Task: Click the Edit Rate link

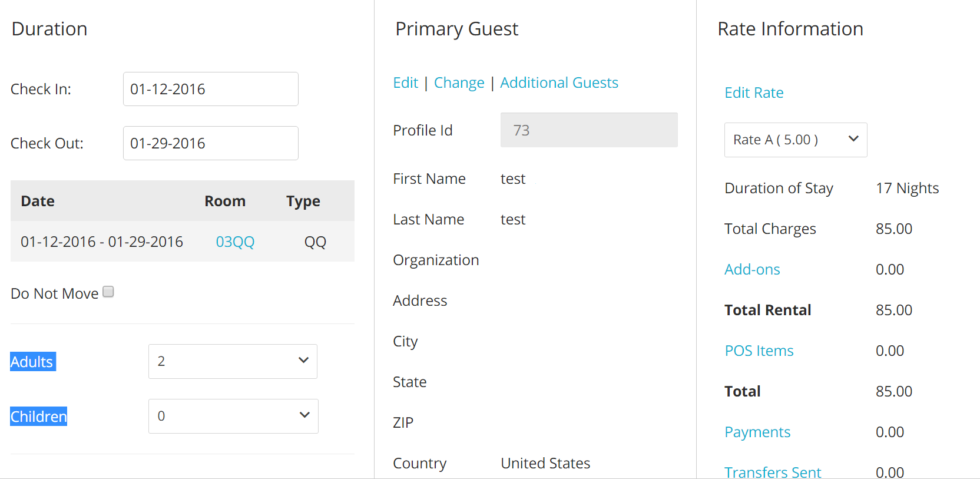Action: [754, 93]
